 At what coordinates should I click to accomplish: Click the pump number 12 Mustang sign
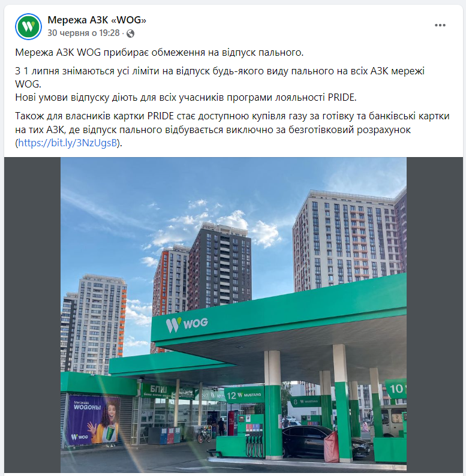point(244,395)
